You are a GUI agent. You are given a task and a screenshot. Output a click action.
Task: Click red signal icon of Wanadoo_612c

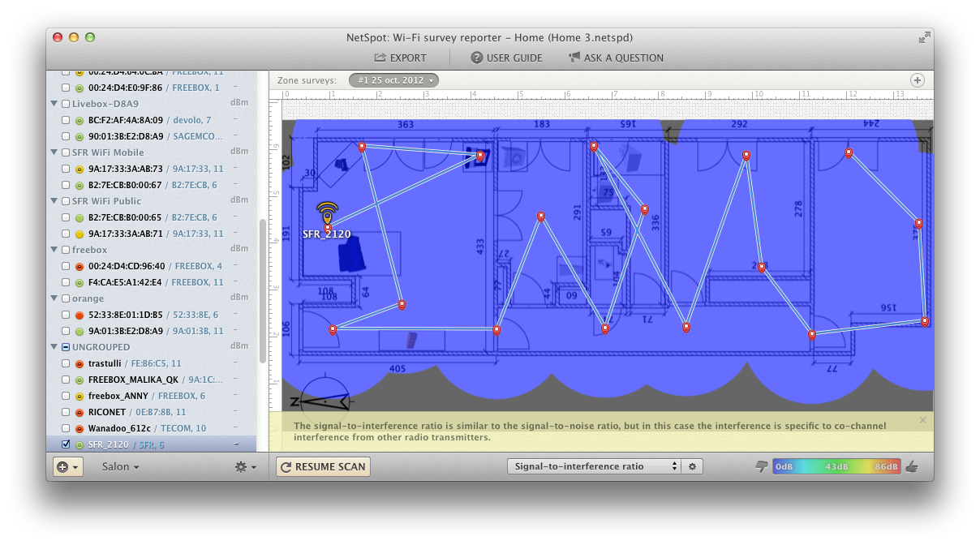pos(80,428)
